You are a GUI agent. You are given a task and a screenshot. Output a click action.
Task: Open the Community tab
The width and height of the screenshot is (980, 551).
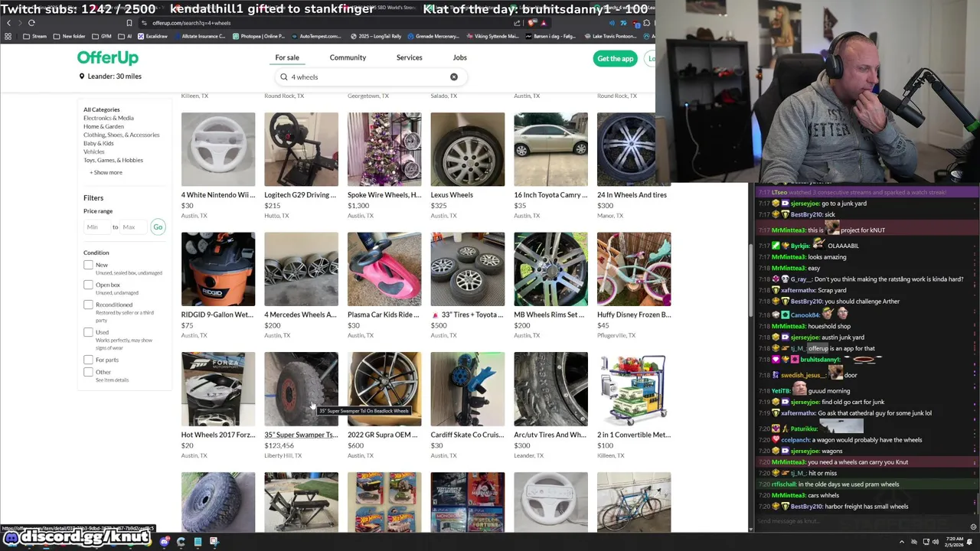pos(348,57)
